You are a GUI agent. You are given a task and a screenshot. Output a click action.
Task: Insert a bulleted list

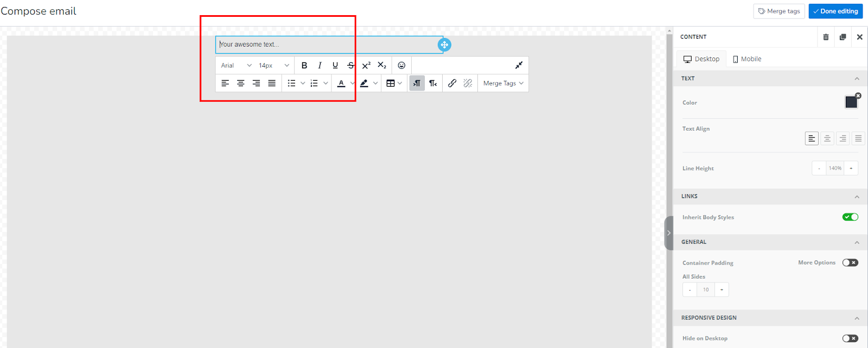[292, 83]
